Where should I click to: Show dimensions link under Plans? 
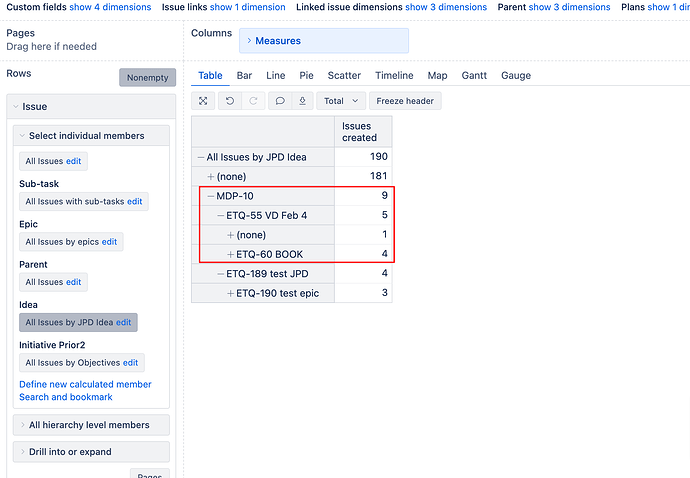[x=668, y=7]
